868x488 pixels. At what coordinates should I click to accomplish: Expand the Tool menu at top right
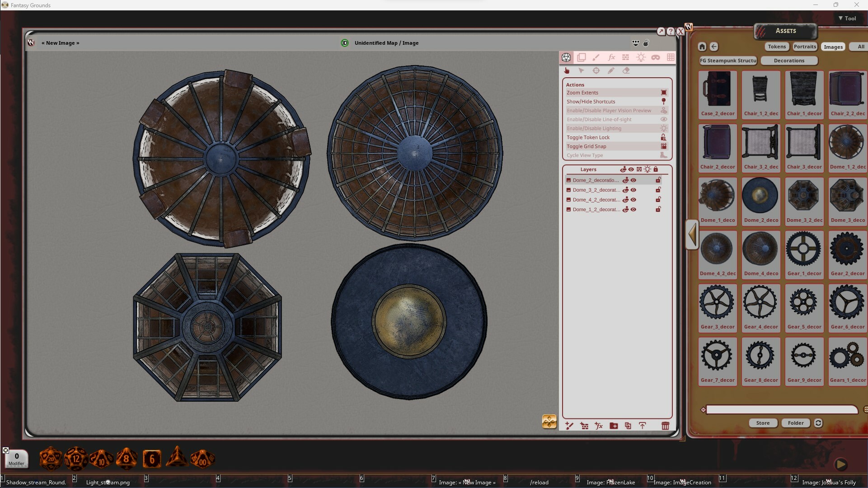[847, 18]
